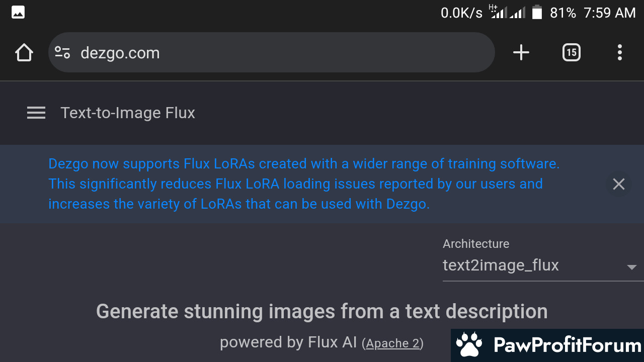Click the PawProfitForum text
The image size is (644, 362).
568,345
